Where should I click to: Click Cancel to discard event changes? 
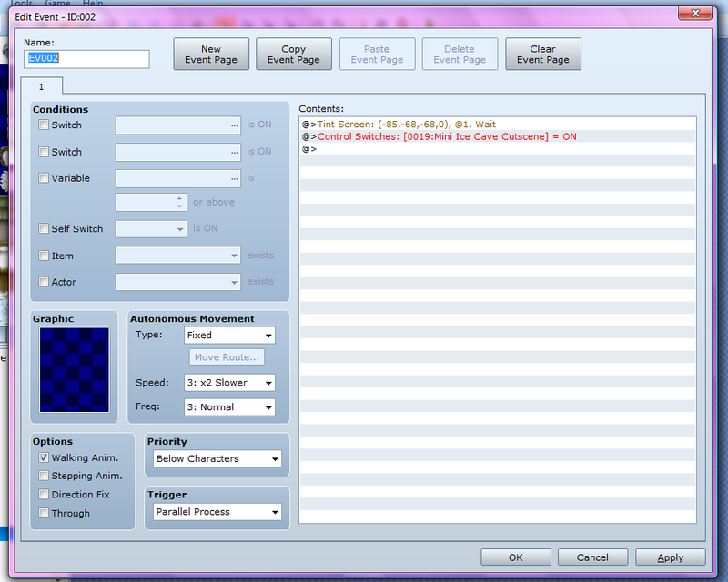click(x=593, y=557)
